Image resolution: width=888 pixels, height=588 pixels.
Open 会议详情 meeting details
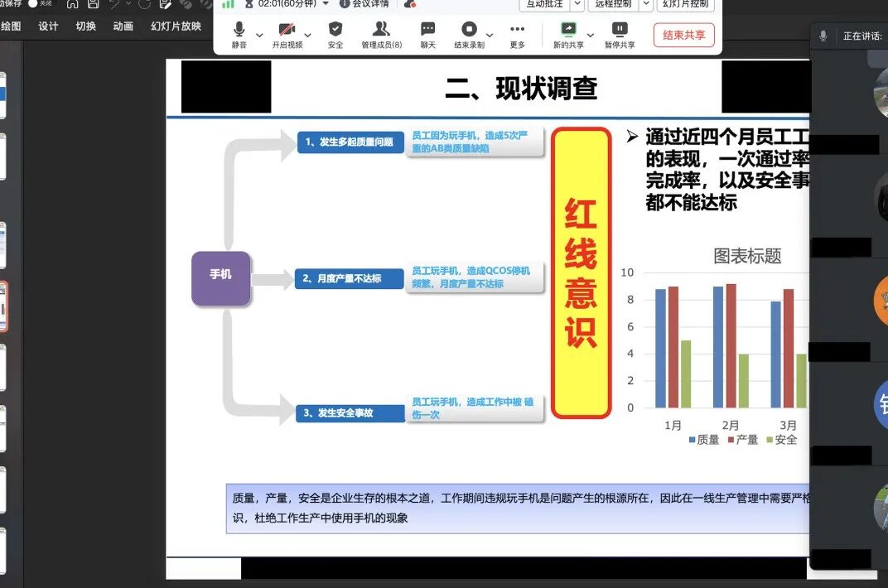point(367,5)
